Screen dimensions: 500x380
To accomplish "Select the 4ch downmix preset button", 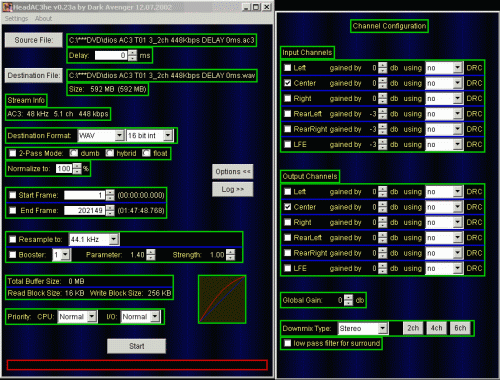I will click(x=436, y=328).
